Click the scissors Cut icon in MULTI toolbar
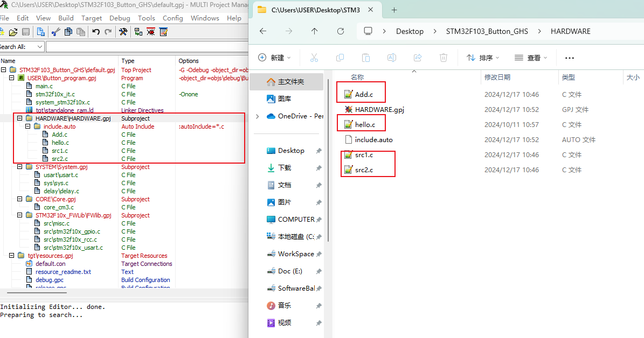Screen dimensions: 644x338 point(55,32)
